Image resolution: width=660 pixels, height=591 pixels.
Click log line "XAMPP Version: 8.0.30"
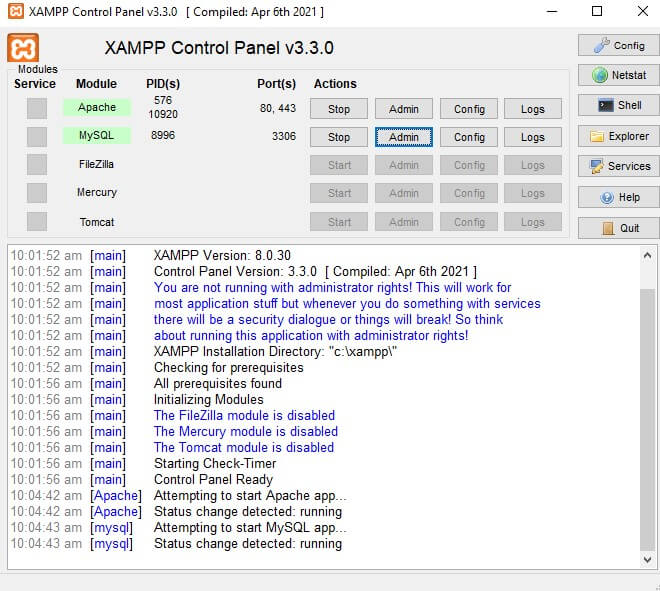tap(222, 256)
